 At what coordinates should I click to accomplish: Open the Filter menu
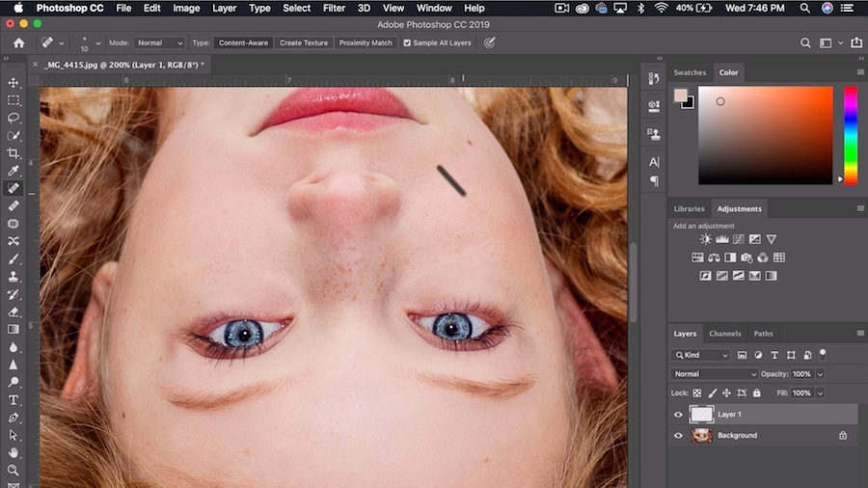click(334, 8)
